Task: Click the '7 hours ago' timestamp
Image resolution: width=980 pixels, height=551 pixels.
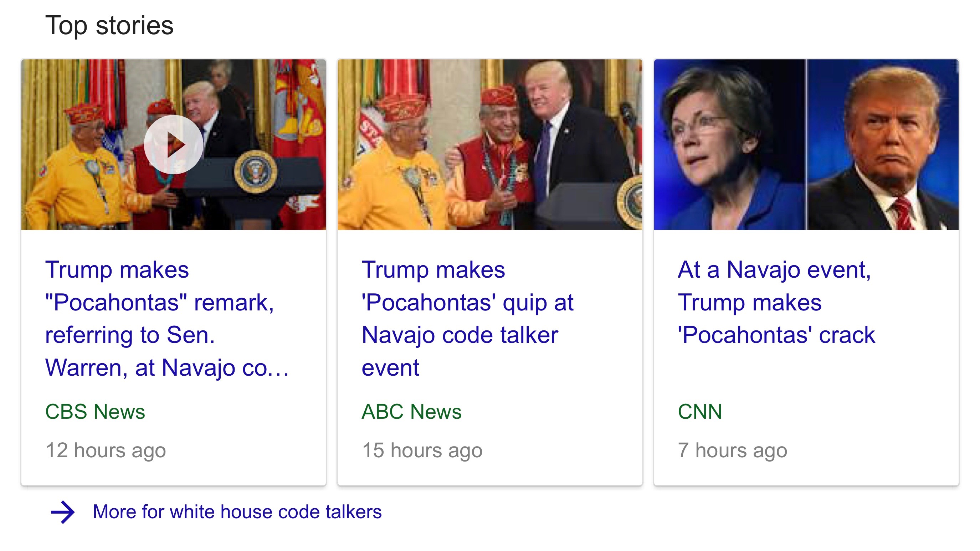Action: pyautogui.click(x=732, y=450)
